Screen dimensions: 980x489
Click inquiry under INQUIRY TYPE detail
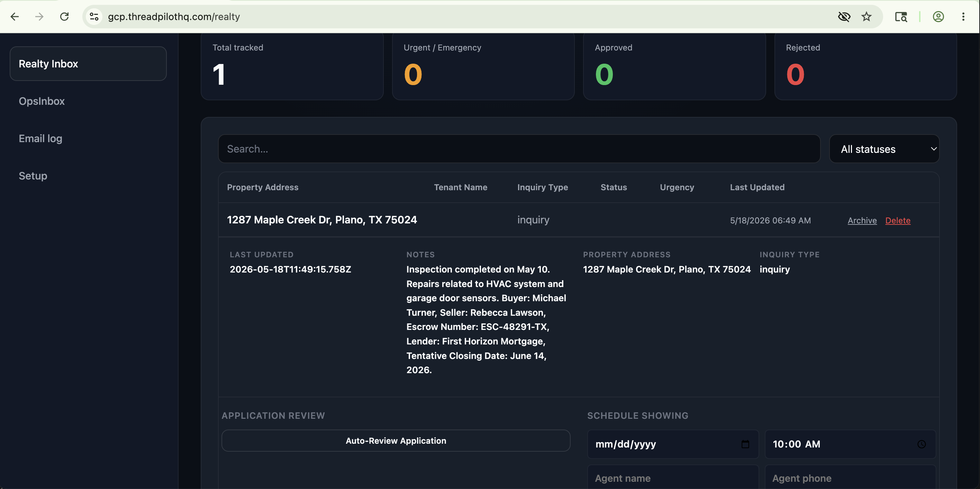[x=774, y=269]
